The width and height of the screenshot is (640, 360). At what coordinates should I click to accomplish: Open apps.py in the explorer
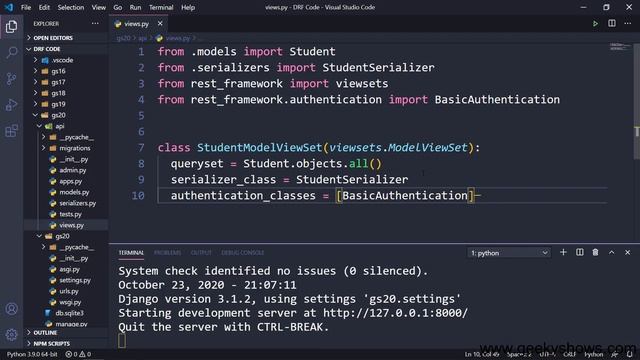(x=65, y=181)
